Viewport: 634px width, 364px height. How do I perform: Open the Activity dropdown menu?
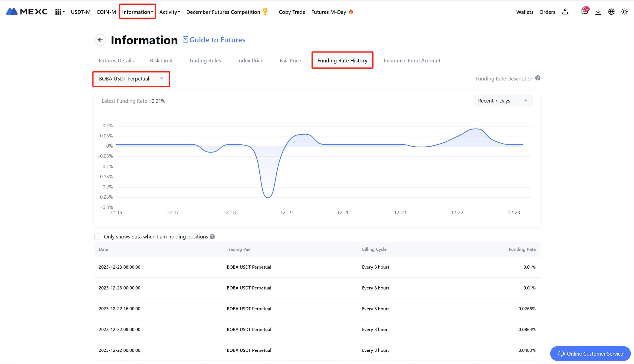(169, 12)
